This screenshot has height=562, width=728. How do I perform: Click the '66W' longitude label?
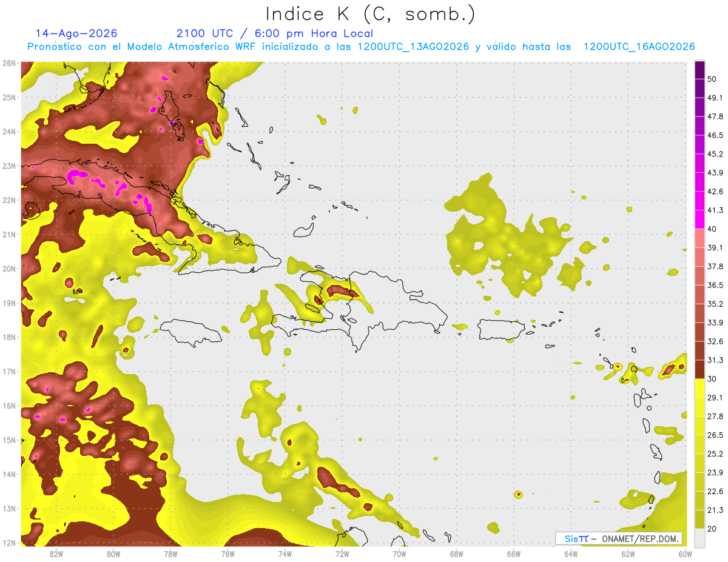pos(513,554)
